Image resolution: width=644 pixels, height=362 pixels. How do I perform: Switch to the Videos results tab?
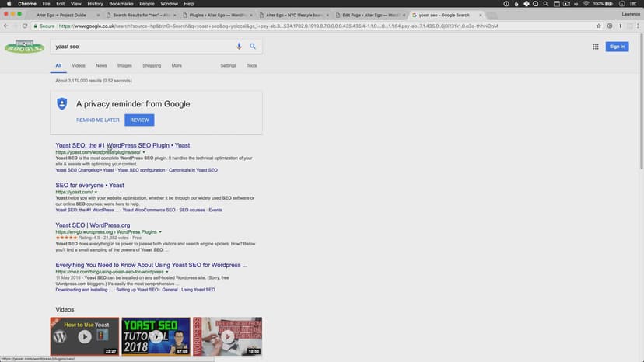(79, 66)
